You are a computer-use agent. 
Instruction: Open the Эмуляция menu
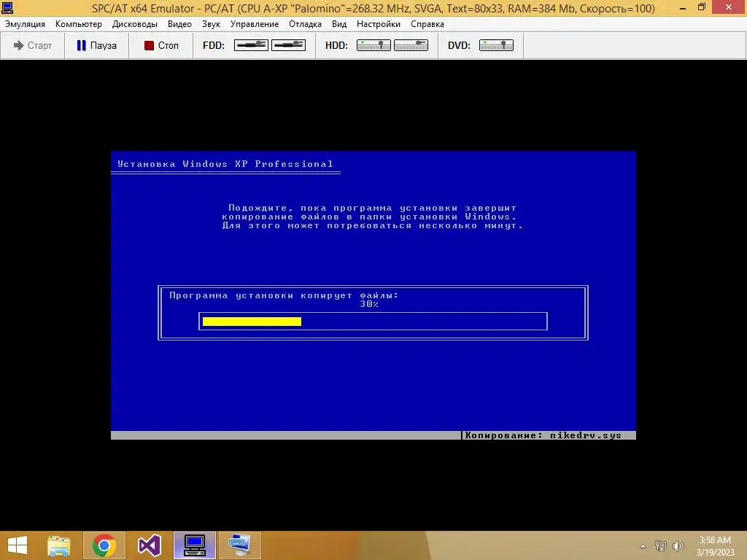click(x=25, y=24)
